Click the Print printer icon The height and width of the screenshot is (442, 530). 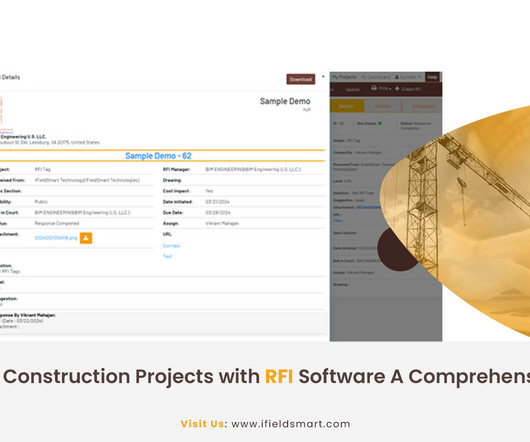click(374, 88)
